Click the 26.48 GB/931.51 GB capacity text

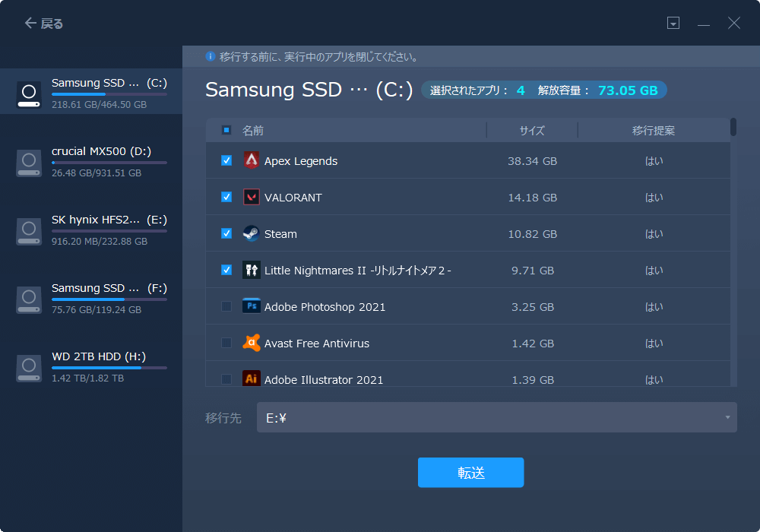pyautogui.click(x=97, y=173)
